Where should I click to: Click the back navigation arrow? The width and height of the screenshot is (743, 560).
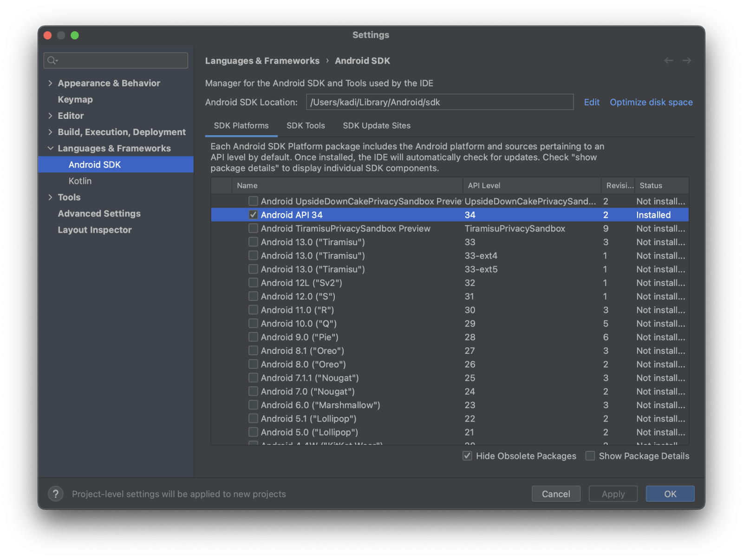point(668,61)
